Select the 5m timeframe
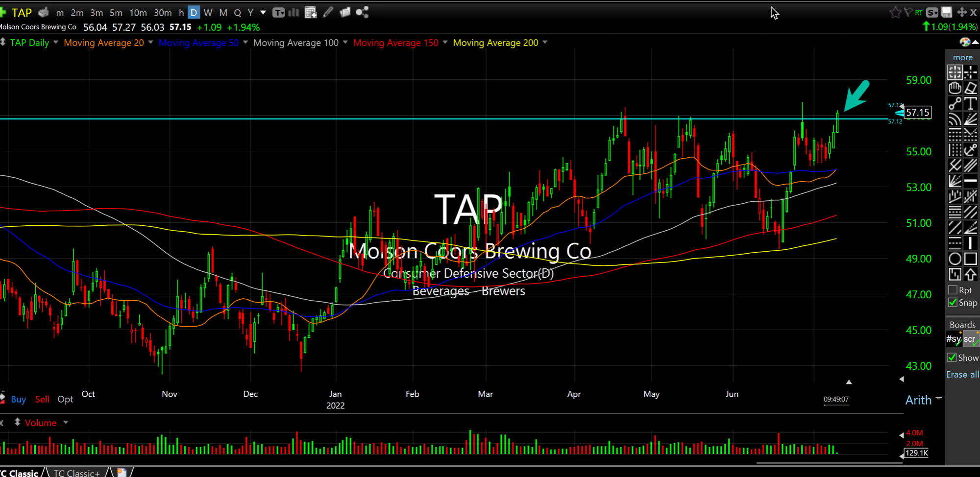Screen dimensions: 980x477 (116, 13)
